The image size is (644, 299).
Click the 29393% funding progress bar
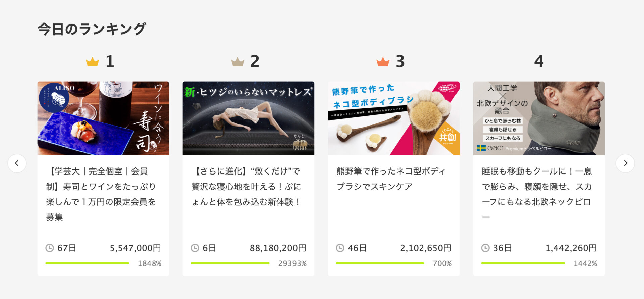[230, 263]
